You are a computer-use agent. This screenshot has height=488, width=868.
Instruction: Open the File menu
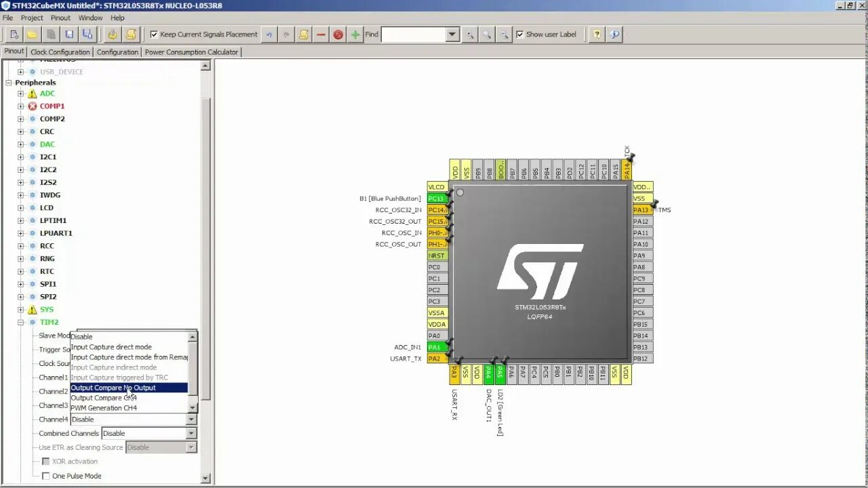[8, 18]
